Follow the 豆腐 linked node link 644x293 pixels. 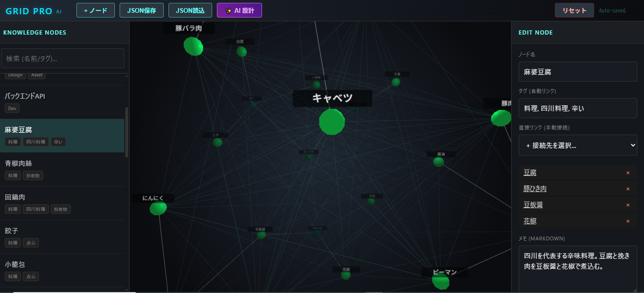530,173
